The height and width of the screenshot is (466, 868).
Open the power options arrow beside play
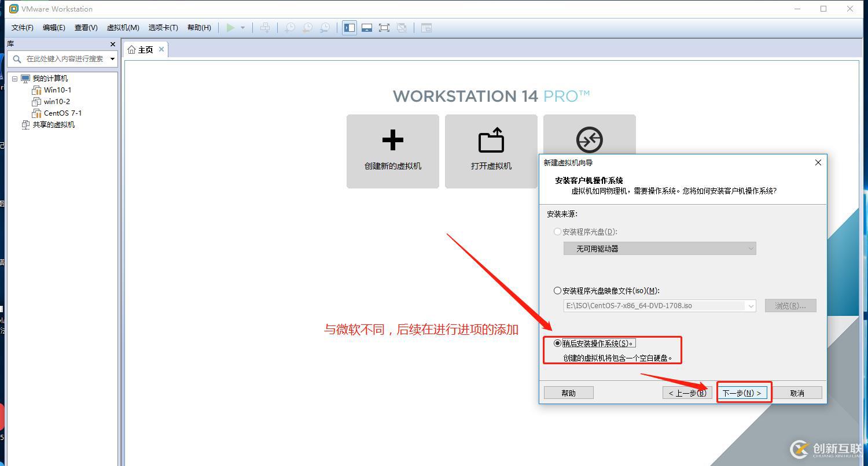click(x=242, y=28)
